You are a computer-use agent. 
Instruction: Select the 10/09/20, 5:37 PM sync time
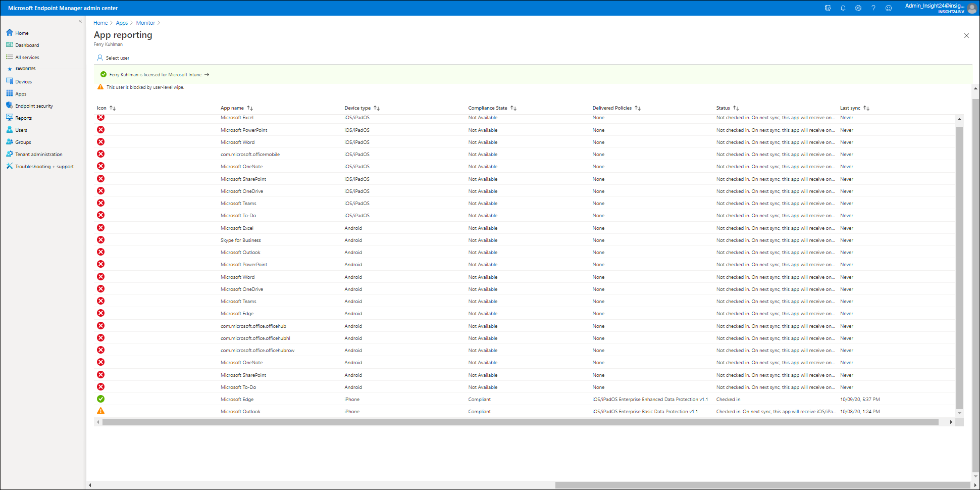860,400
